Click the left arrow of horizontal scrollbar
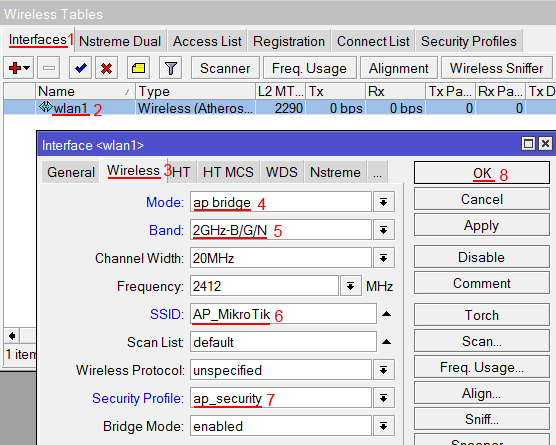556x445 pixels. coord(12,335)
